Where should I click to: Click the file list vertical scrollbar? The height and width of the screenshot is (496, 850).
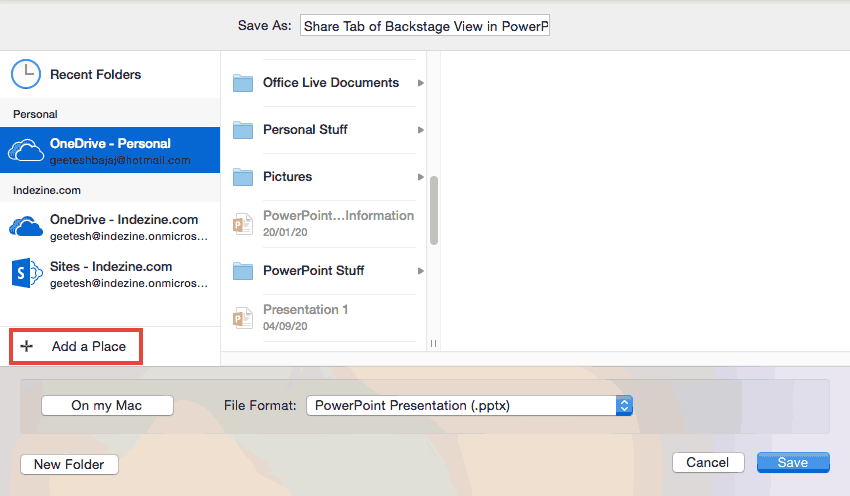coord(434,210)
